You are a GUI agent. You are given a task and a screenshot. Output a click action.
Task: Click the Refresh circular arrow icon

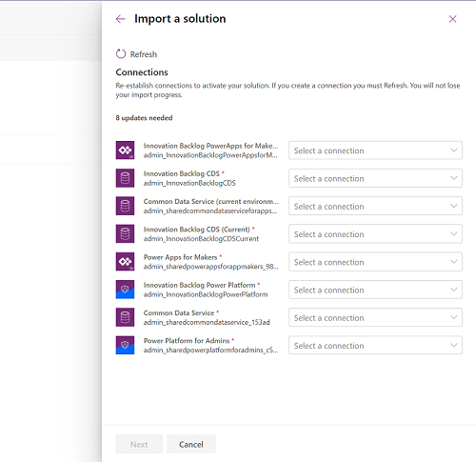121,54
